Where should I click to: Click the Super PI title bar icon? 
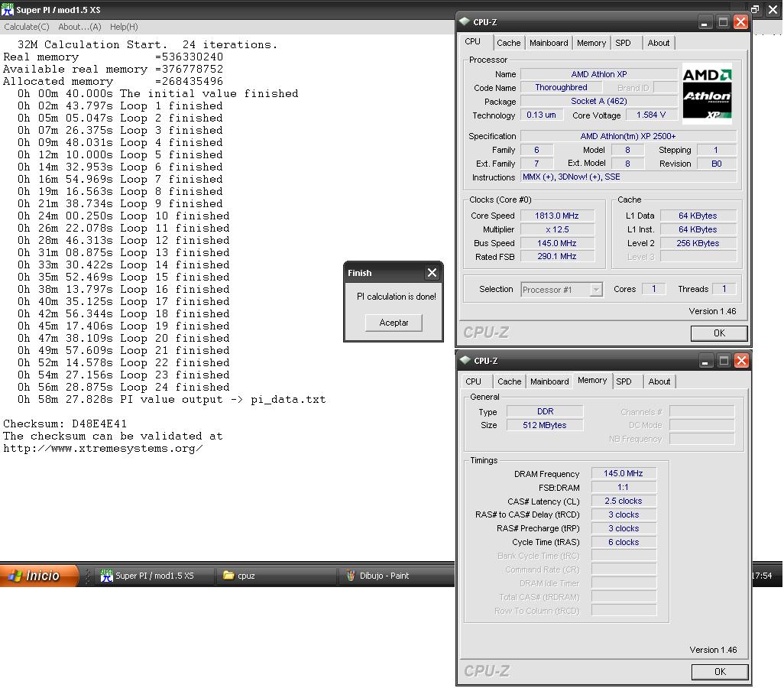click(8, 9)
